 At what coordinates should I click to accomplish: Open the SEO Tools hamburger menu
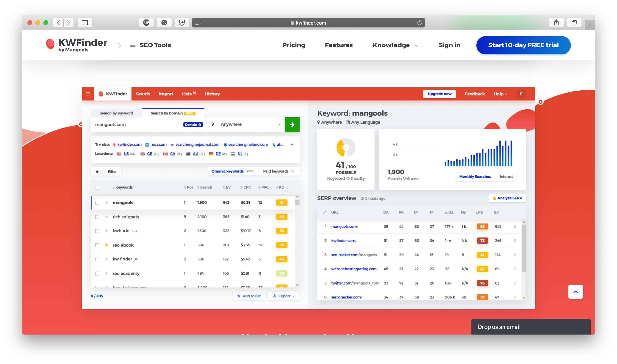tap(133, 45)
